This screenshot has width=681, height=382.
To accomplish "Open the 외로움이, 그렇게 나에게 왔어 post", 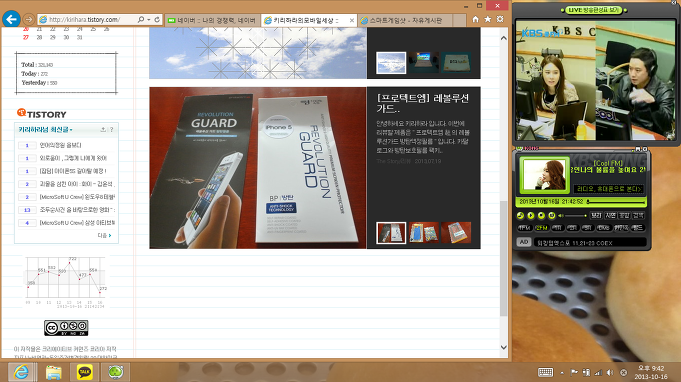I will coord(73,158).
